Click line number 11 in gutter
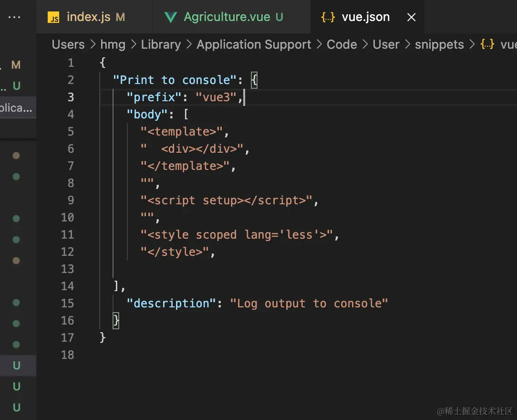The height and width of the screenshot is (420, 517). (x=68, y=234)
